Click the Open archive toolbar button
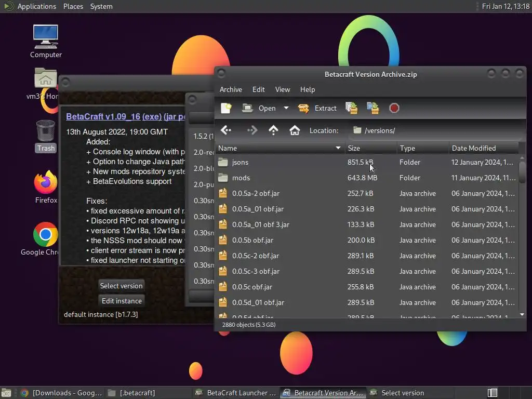This screenshot has height=399, width=532. (x=259, y=108)
